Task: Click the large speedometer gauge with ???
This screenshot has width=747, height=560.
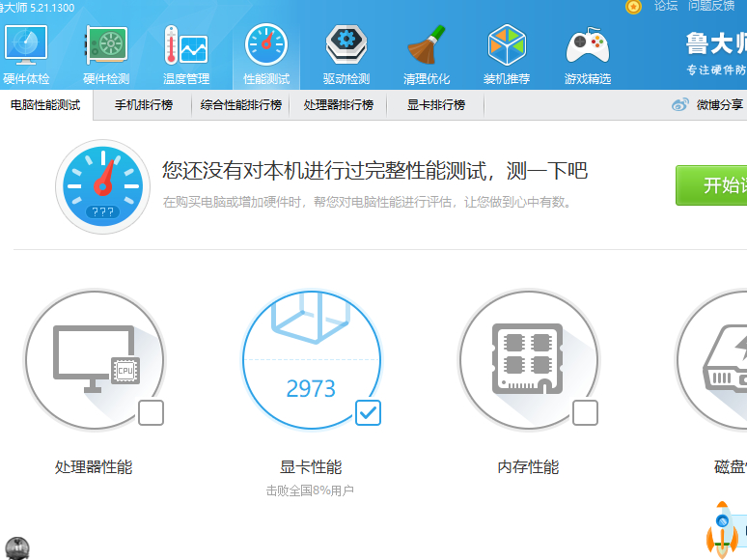Action: pos(103,186)
